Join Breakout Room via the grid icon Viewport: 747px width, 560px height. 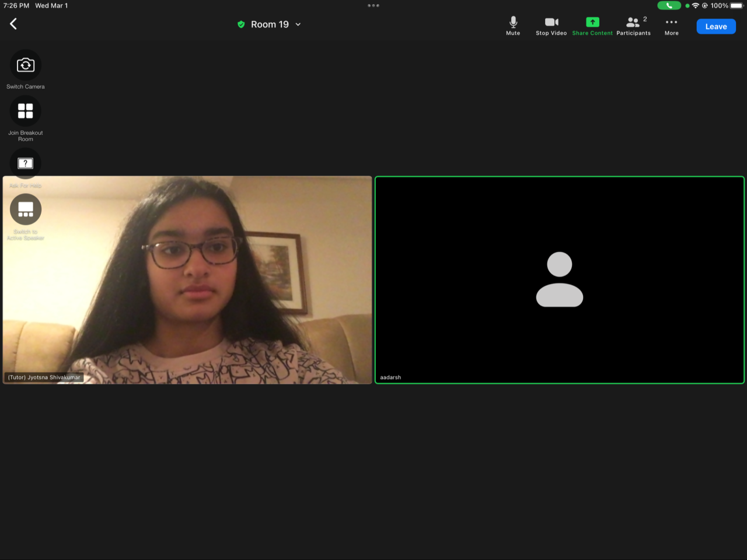[26, 111]
